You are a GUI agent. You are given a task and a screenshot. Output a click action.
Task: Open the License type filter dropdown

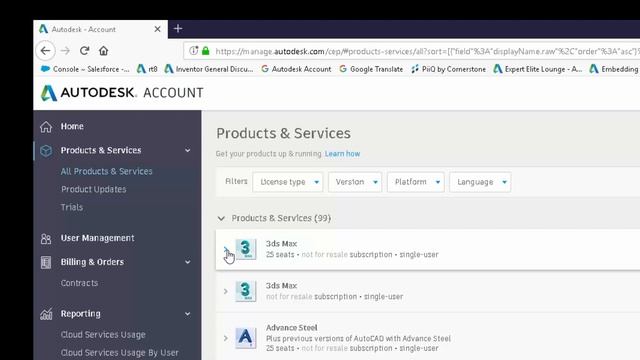288,182
